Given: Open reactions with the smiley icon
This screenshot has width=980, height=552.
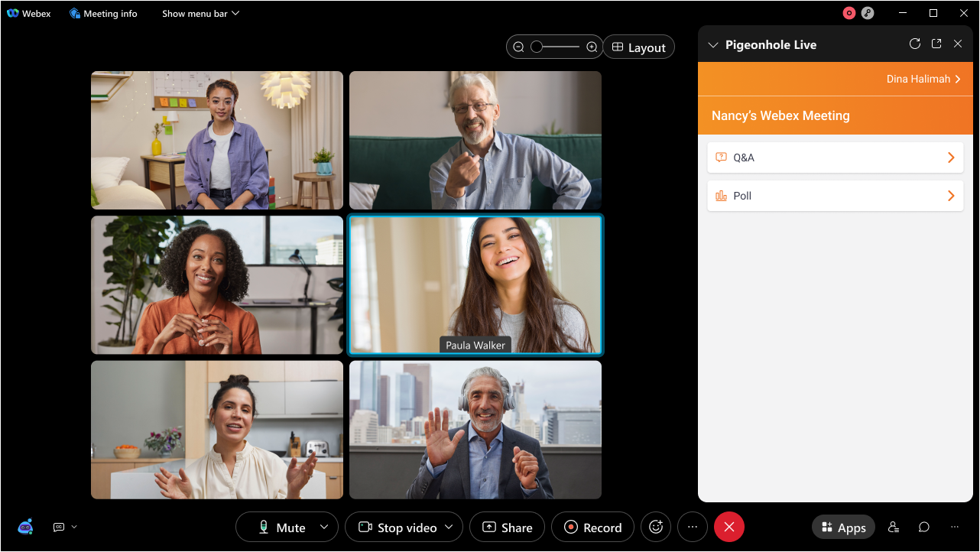Looking at the screenshot, I should click(656, 527).
